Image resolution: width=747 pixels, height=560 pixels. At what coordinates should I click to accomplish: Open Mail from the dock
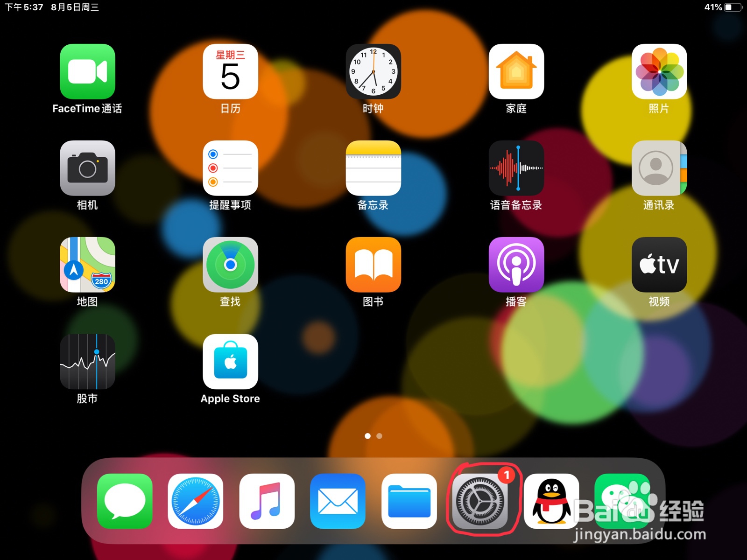338,501
